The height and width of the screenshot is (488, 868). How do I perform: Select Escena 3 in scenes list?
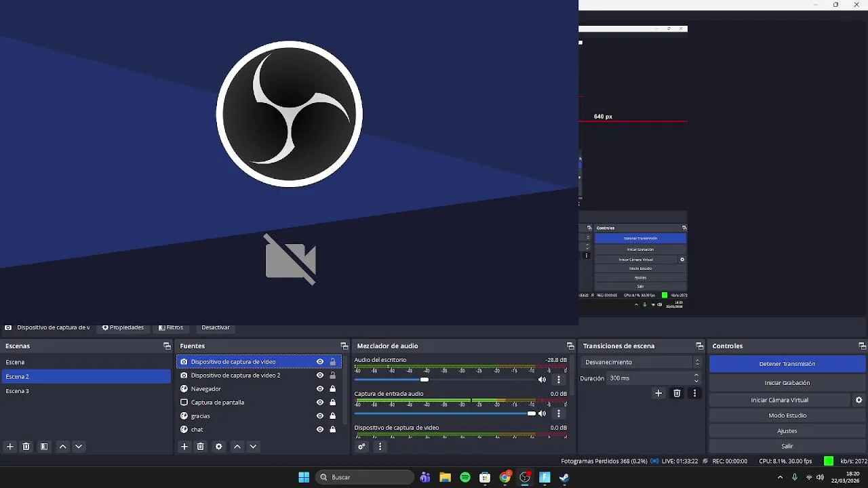(x=87, y=391)
